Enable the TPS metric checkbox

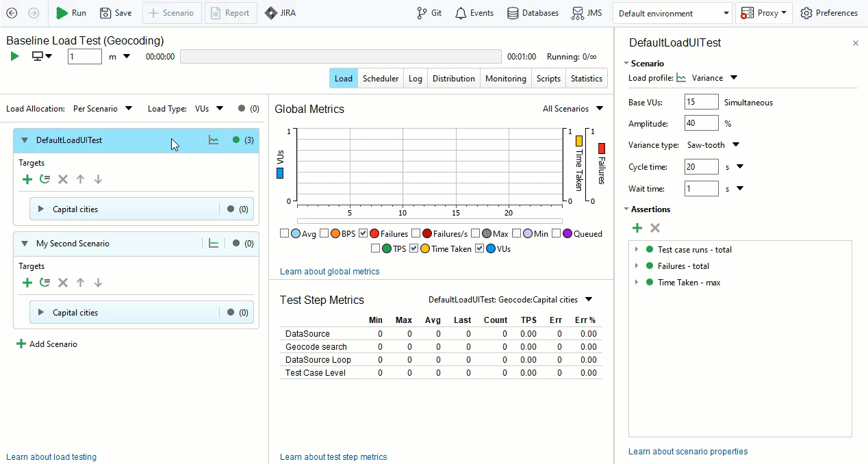tap(376, 249)
